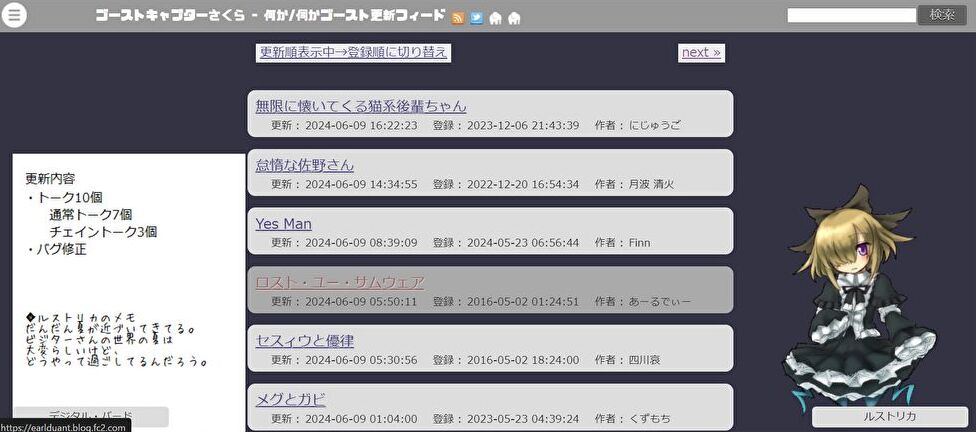Switch sorting via 更新順表示中→登録順に切り替え link
The height and width of the screenshot is (432, 976).
tap(353, 52)
